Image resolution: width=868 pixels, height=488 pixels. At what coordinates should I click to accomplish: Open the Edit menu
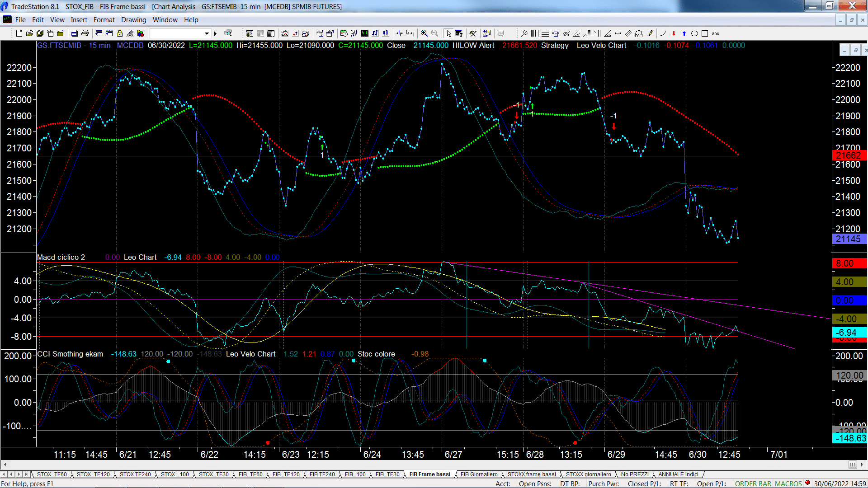coord(38,20)
